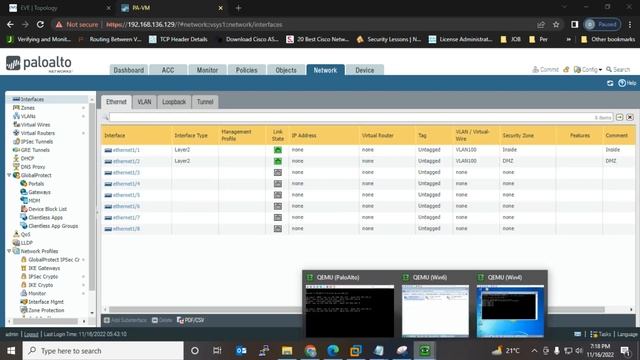Open the ethernet1/1 interface link

point(126,150)
